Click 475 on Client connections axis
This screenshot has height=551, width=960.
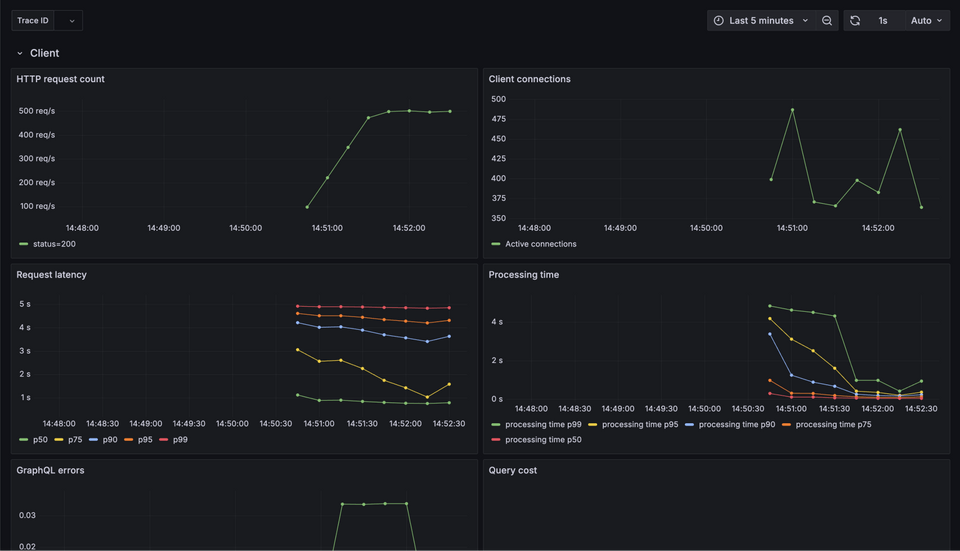(498, 119)
